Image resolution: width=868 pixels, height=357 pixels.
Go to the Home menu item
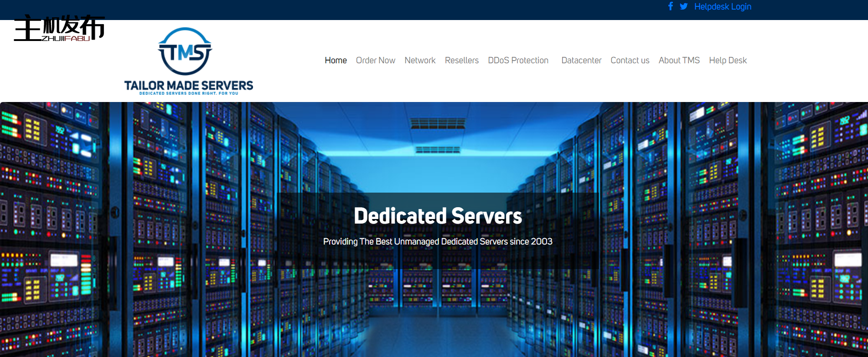point(336,60)
